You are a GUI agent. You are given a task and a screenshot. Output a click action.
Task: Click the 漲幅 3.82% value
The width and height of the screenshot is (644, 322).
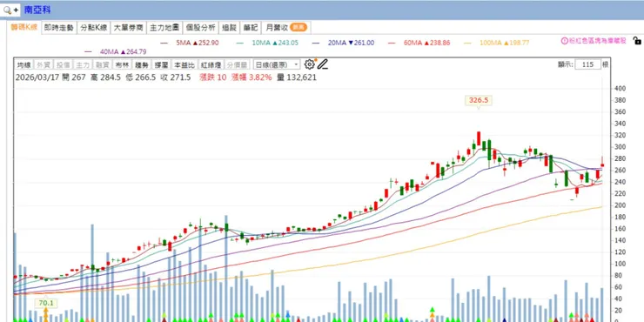point(252,77)
